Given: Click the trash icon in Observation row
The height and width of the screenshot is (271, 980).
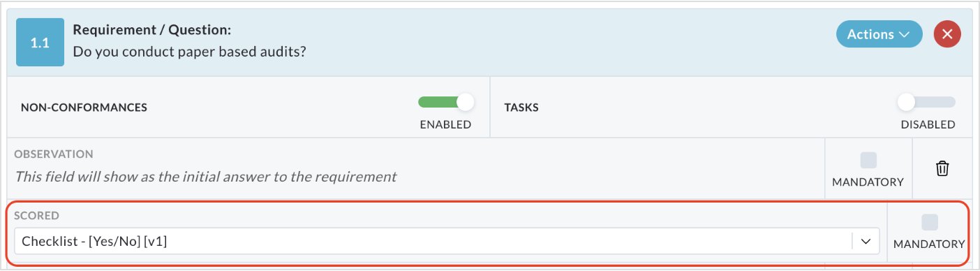Looking at the screenshot, I should (942, 168).
